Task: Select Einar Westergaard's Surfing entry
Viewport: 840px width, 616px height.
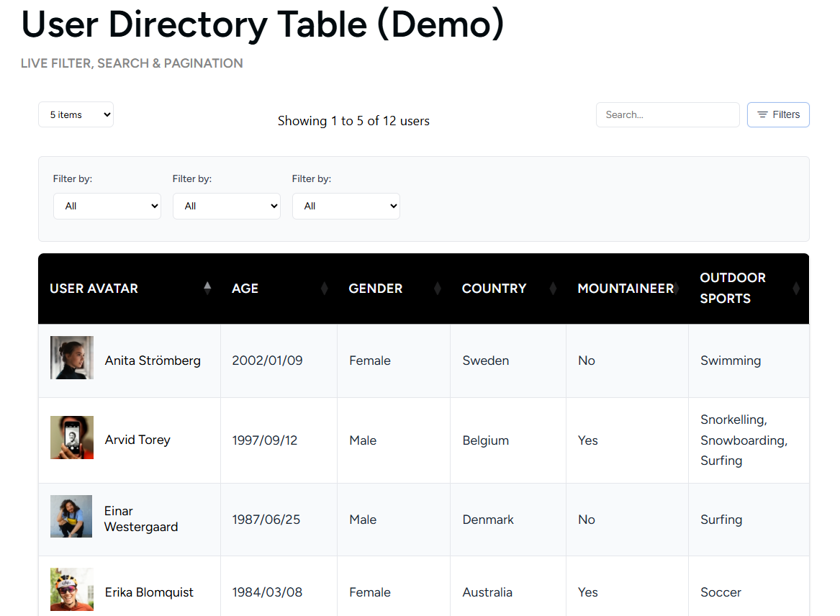Action: pos(721,519)
